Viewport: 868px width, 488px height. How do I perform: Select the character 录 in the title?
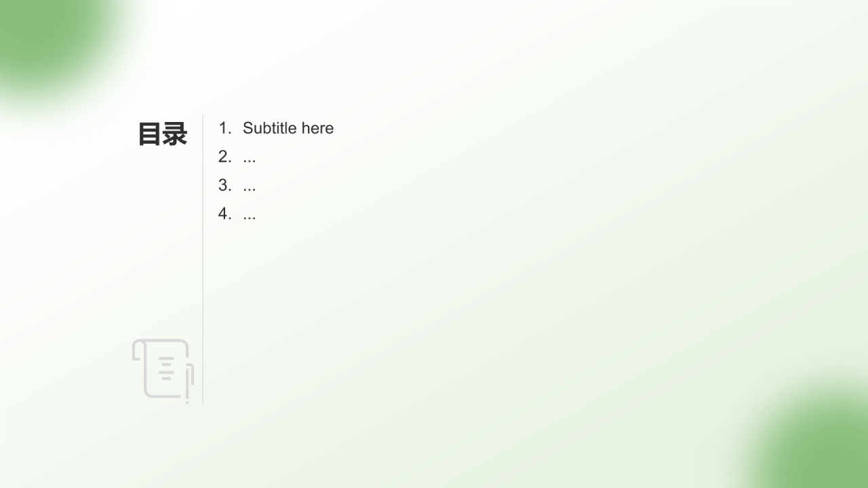175,134
